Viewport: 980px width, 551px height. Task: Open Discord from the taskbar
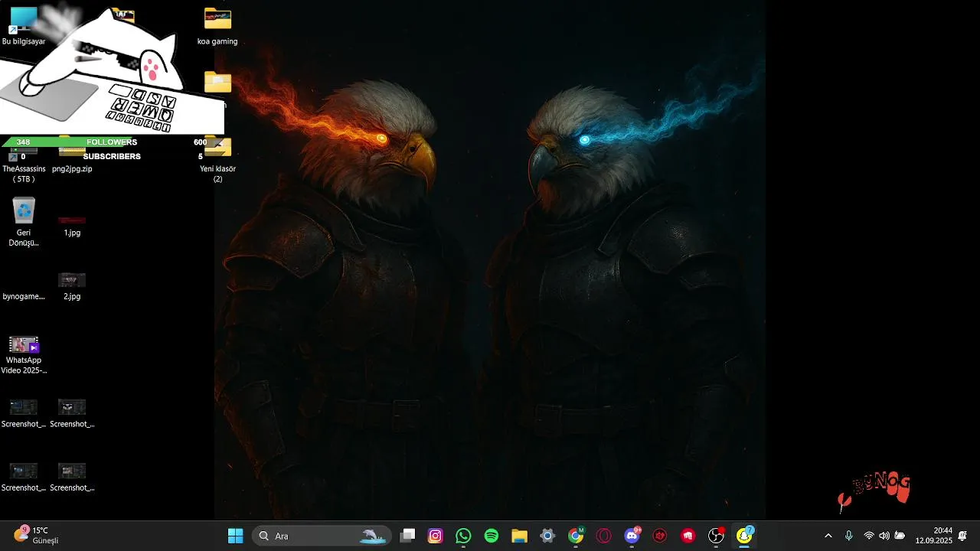click(x=632, y=536)
